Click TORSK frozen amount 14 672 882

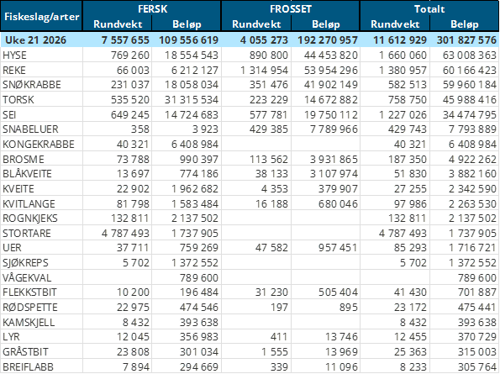(331, 100)
